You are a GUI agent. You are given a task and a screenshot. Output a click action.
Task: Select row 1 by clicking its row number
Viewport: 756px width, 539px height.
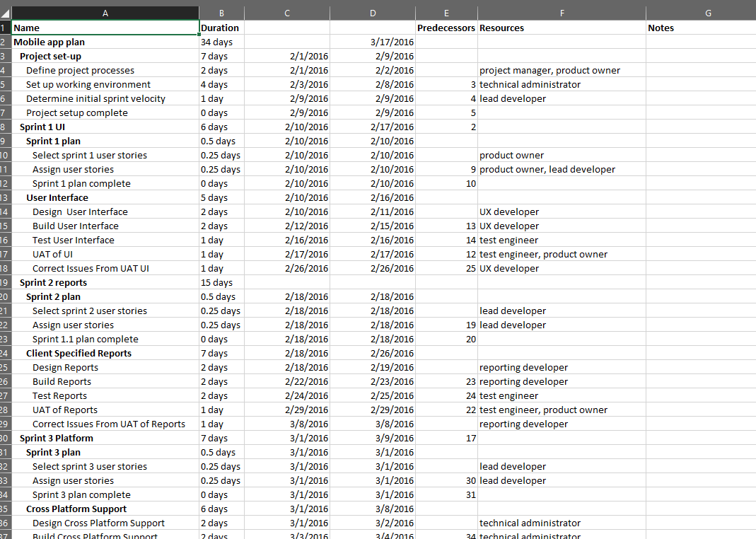[6, 28]
